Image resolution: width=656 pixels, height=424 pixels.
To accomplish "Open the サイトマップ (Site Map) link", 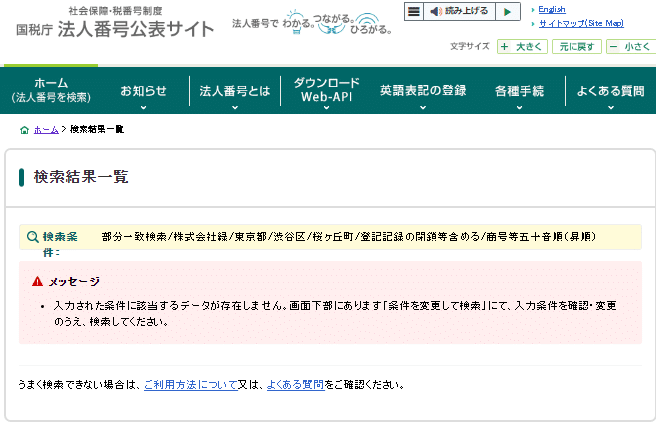I will point(580,22).
